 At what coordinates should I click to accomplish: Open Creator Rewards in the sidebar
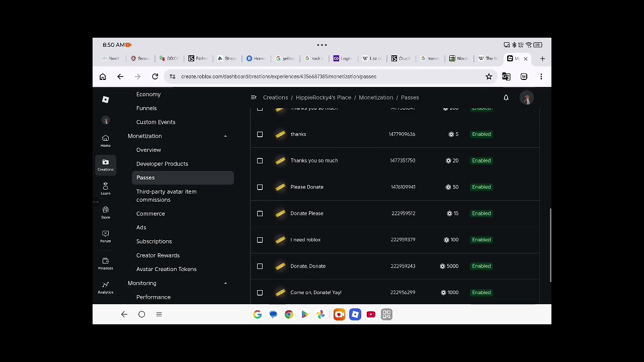coord(158,255)
